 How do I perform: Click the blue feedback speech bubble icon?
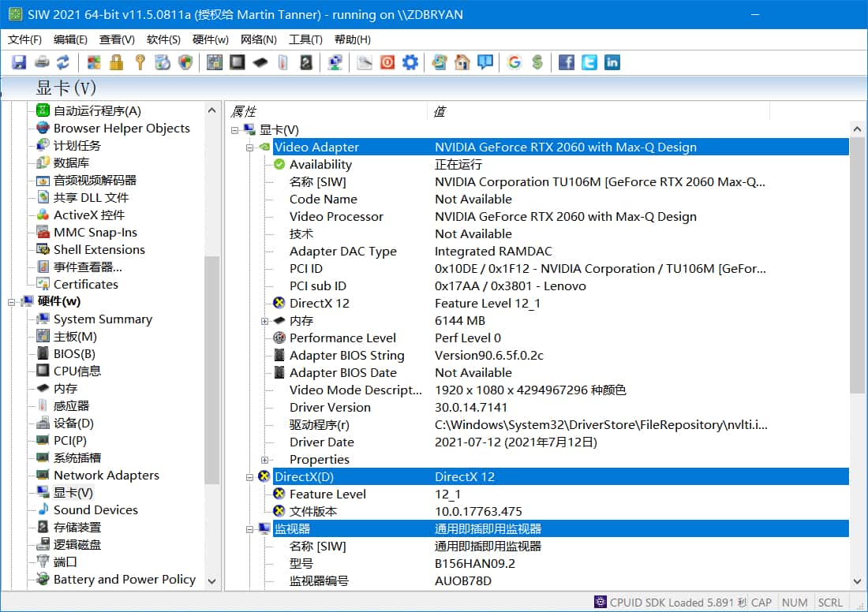(x=485, y=62)
